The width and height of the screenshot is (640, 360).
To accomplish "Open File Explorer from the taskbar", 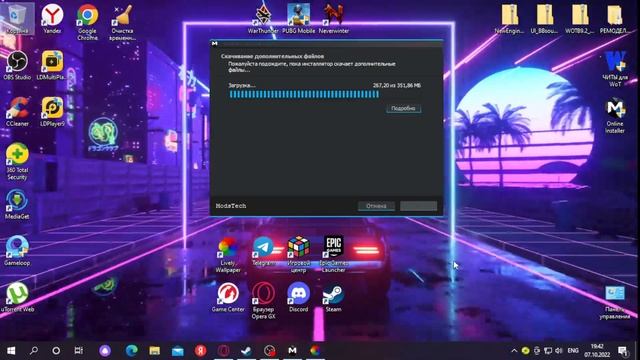I will [x=154, y=351].
